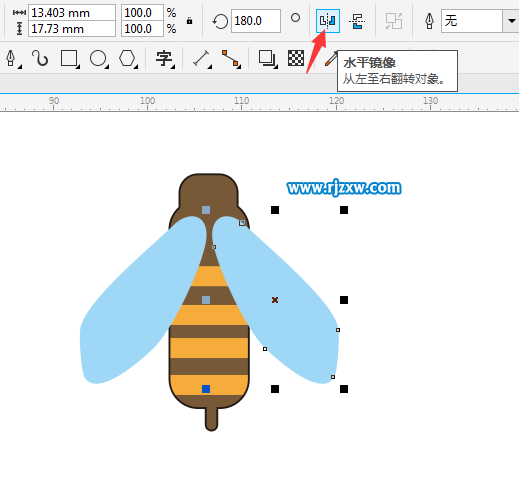
Task: Select the ellipse tool
Action: (x=99, y=59)
